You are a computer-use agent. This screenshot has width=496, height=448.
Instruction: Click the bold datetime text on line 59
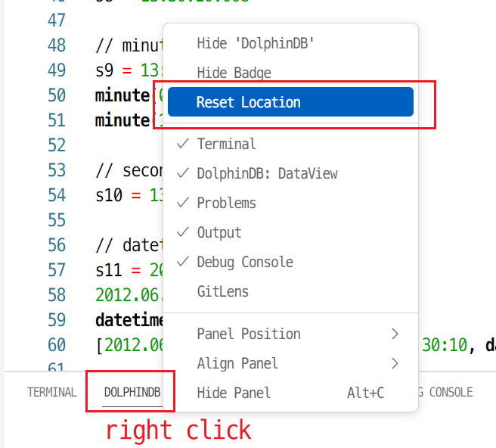122,317
